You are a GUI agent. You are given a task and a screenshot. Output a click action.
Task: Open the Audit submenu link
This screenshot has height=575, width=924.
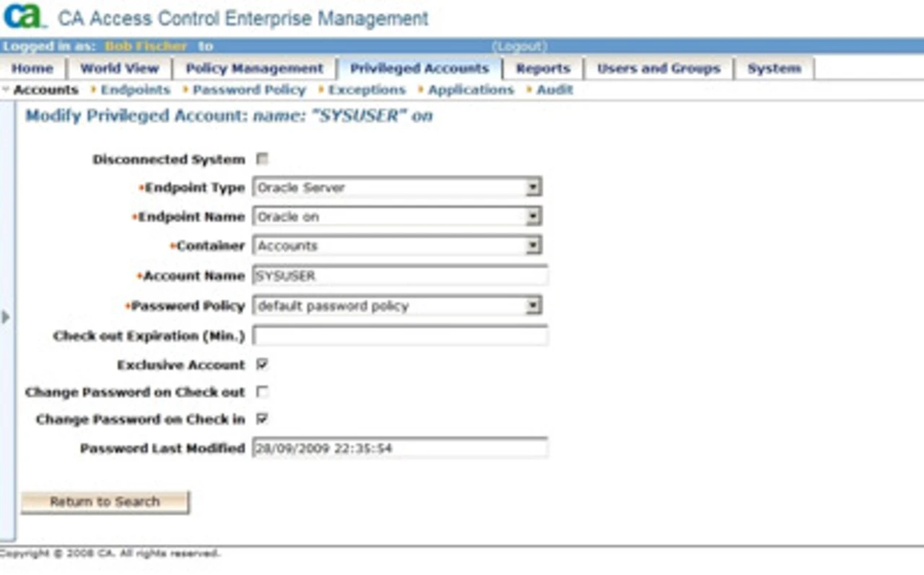554,90
